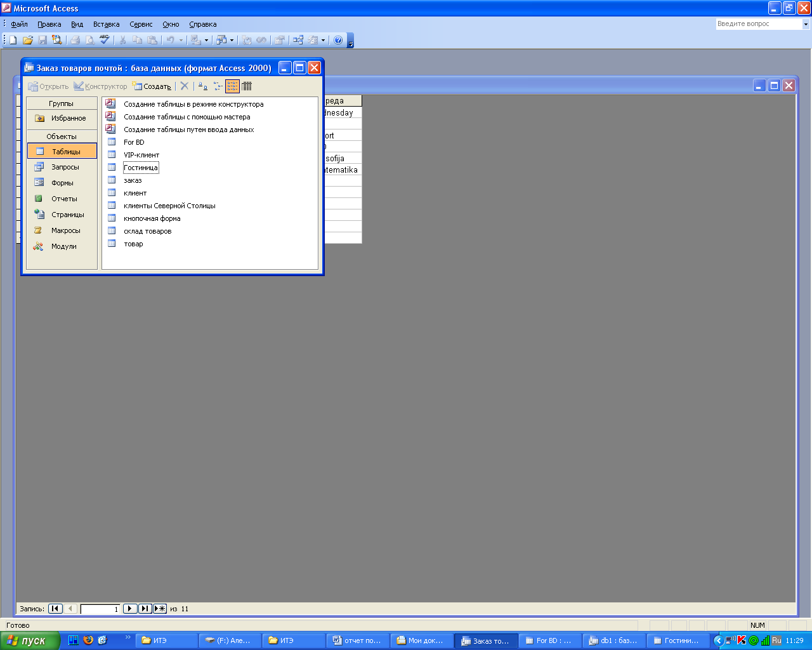Click the Объекты header button
Screen dimensions: 812x650
62,136
